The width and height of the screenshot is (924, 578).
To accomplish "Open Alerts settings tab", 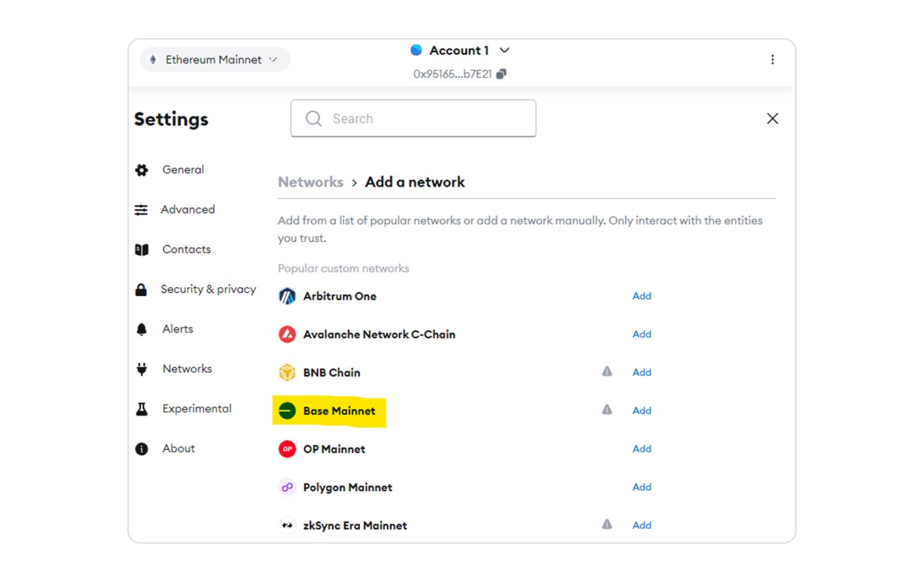I will click(x=177, y=329).
